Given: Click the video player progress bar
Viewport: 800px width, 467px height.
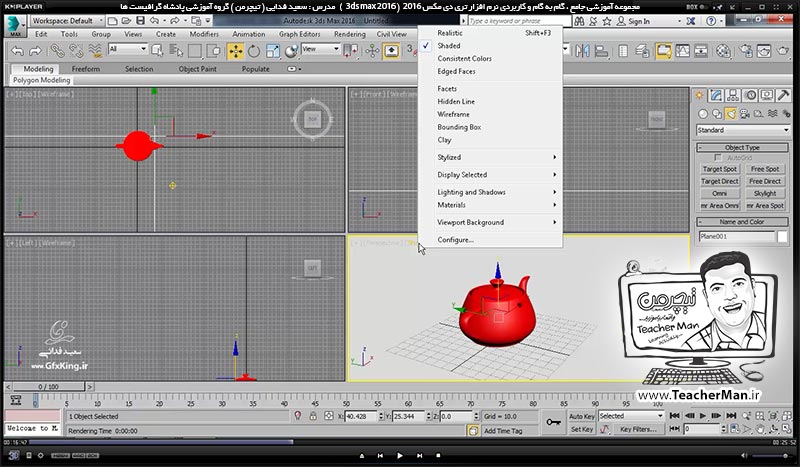Looking at the screenshot, I should pos(399,442).
